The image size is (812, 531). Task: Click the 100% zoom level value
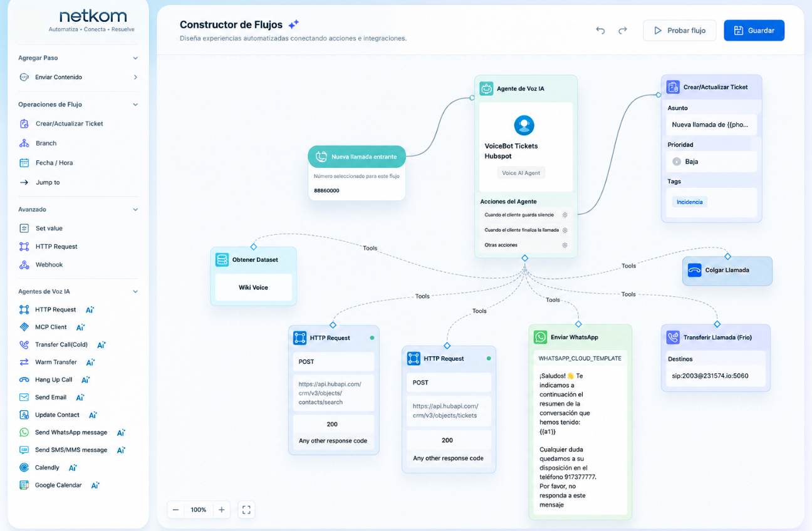tap(199, 510)
